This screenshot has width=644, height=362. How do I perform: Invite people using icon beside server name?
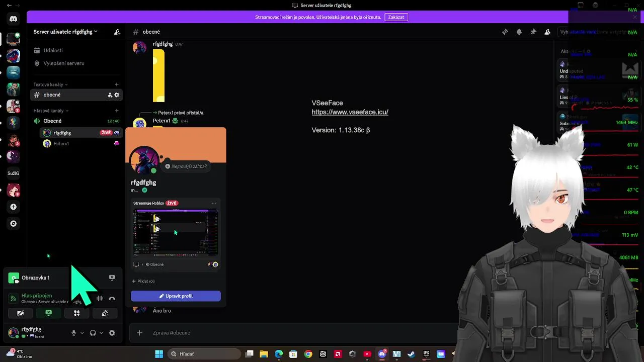[x=117, y=32]
